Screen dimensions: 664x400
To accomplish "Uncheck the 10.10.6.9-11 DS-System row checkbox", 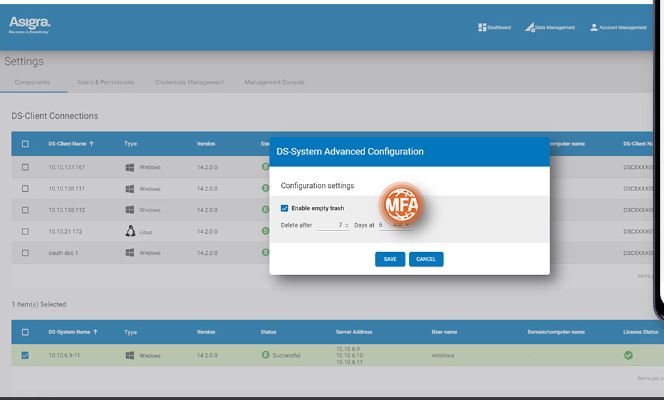I will (25, 355).
